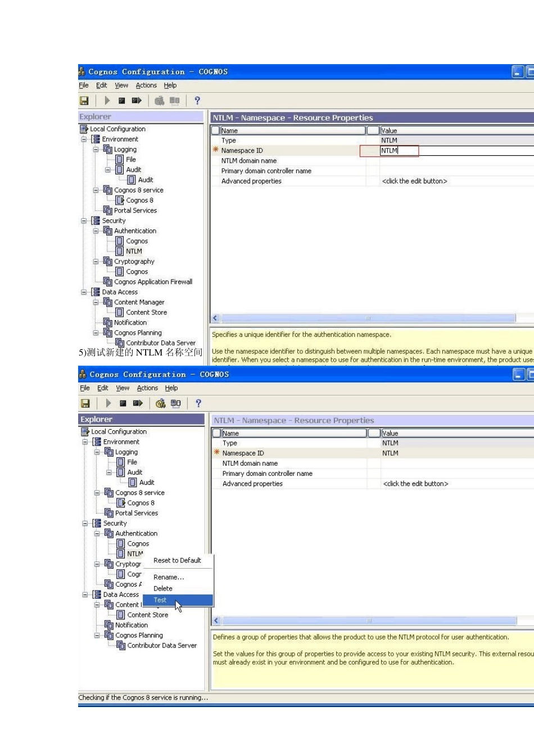Open Actions menu in lower window

[147, 388]
